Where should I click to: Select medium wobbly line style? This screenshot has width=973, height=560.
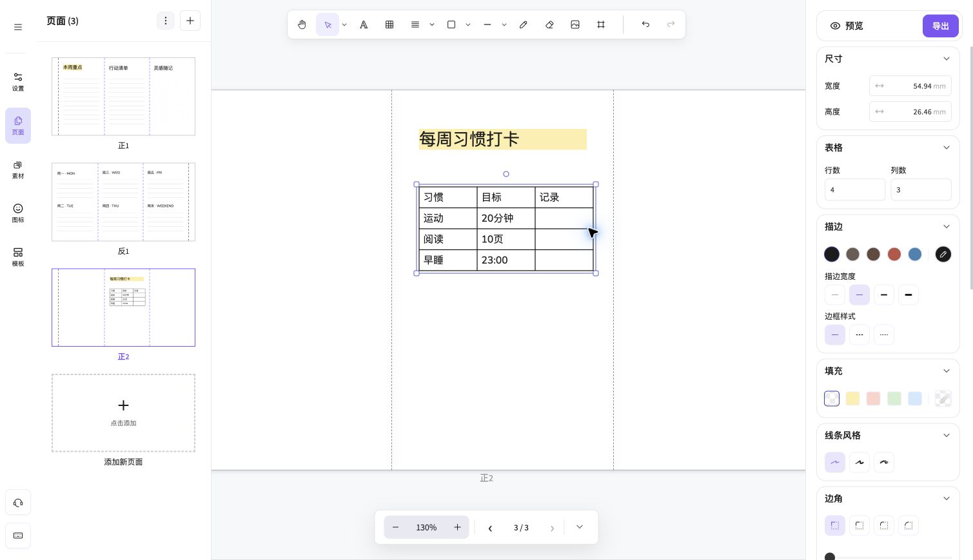[x=860, y=462]
